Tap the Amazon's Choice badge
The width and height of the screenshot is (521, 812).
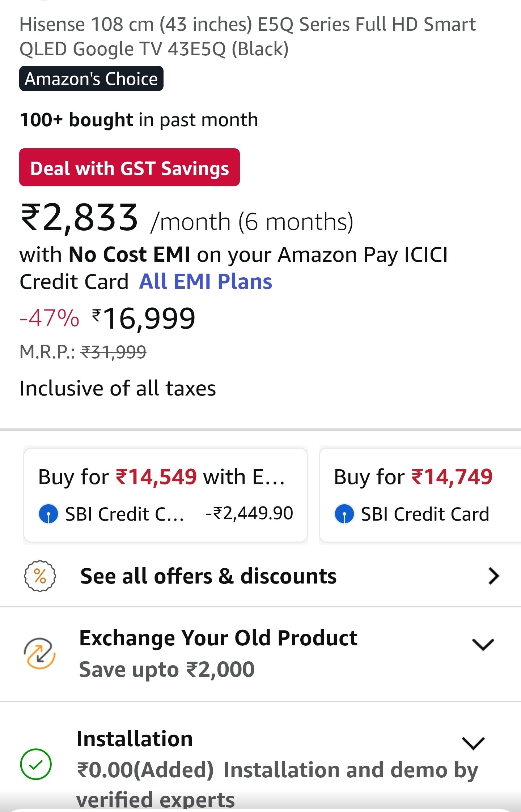click(91, 79)
